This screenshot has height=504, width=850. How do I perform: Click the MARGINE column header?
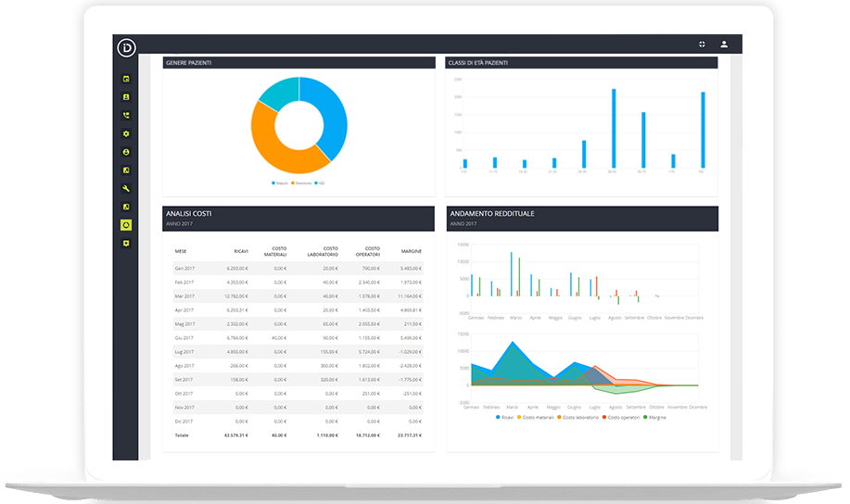412,250
